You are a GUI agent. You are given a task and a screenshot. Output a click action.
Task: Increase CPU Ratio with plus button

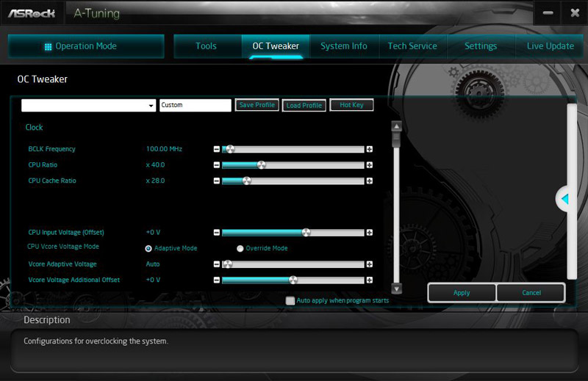pos(370,165)
